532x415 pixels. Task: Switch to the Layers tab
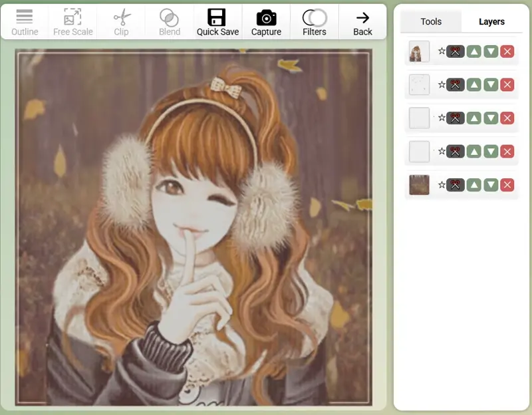(491, 22)
